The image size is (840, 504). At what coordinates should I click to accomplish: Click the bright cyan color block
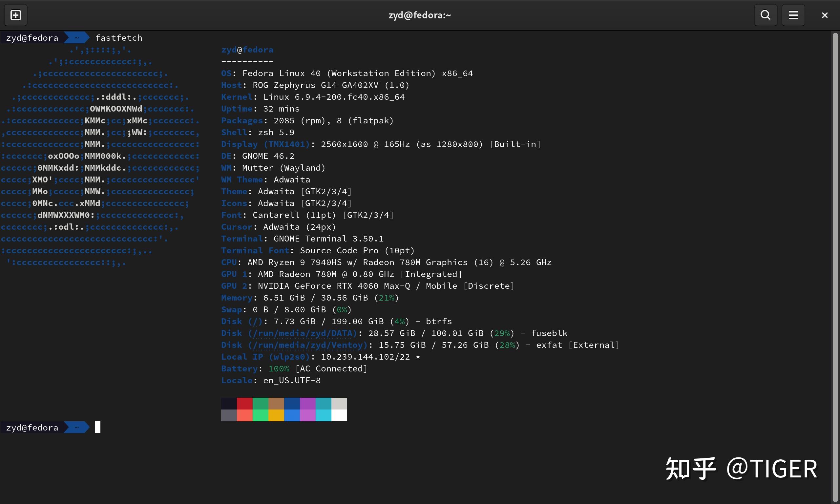click(324, 415)
